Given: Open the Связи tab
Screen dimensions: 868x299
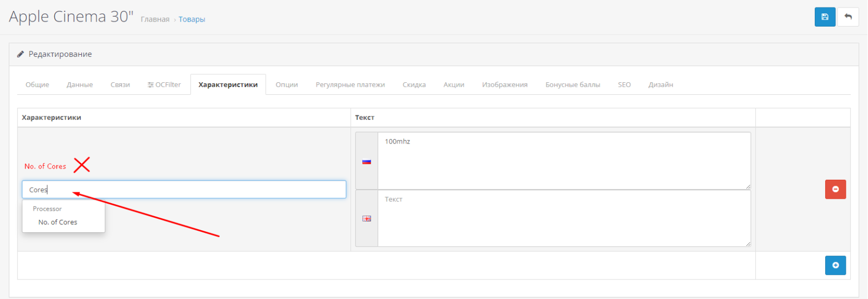Looking at the screenshot, I should click(x=120, y=84).
